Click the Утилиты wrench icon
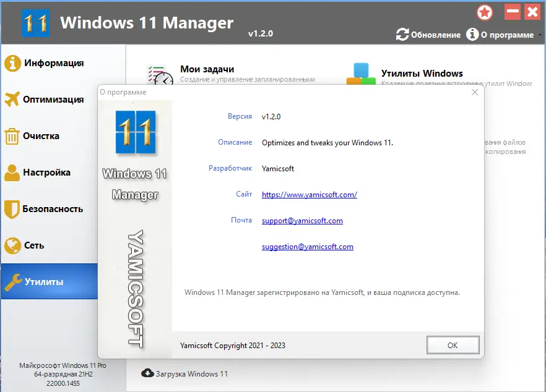 pos(15,281)
